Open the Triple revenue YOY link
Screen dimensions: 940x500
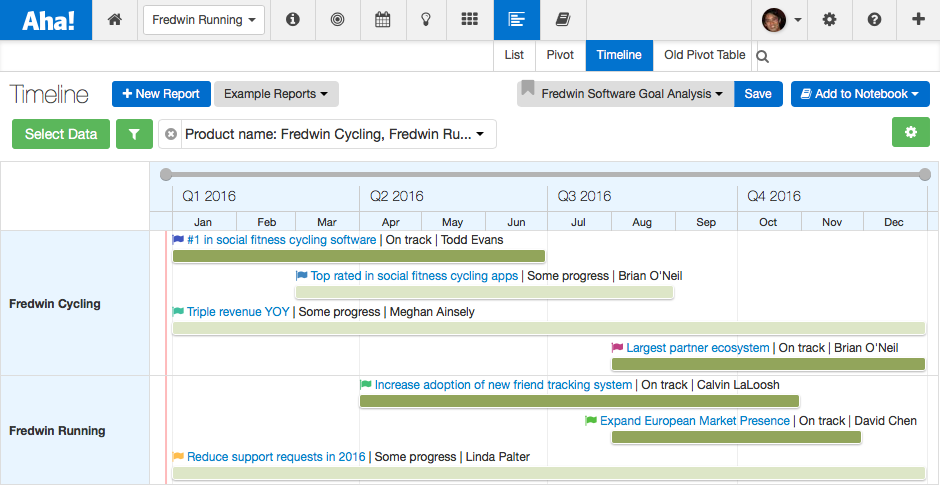click(238, 312)
